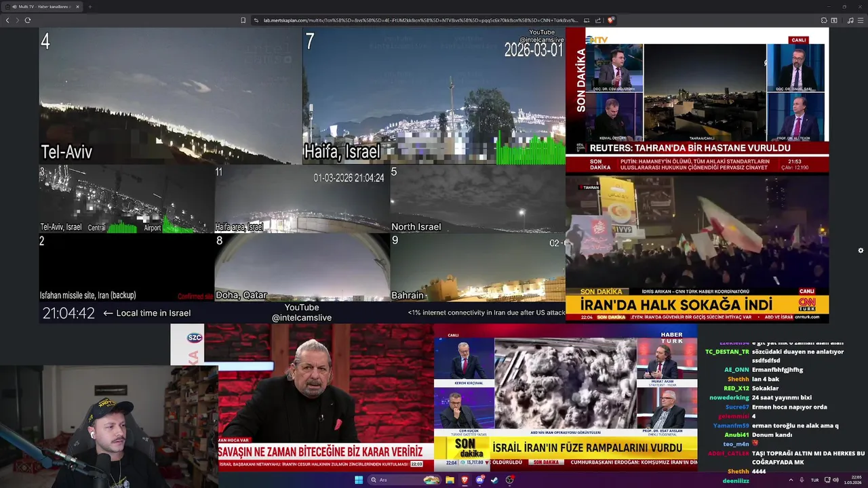Open Brave browser from taskbar

click(465, 480)
